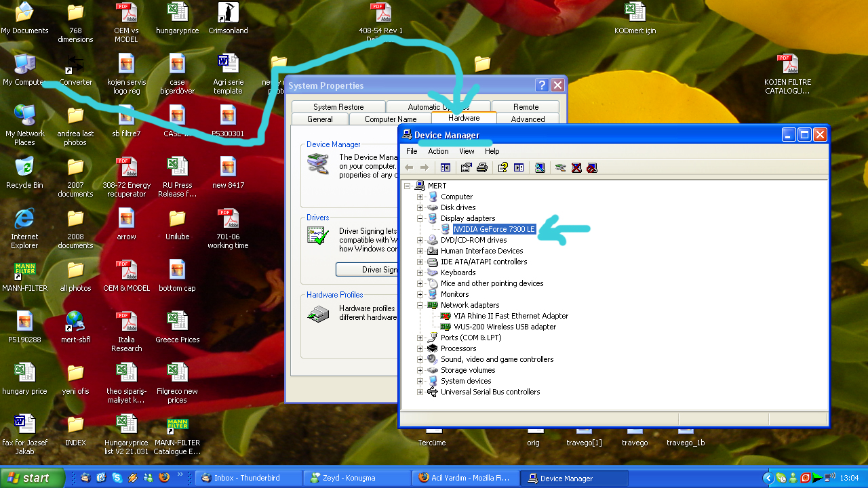
Task: Select the MERT root node in tree
Action: (437, 186)
